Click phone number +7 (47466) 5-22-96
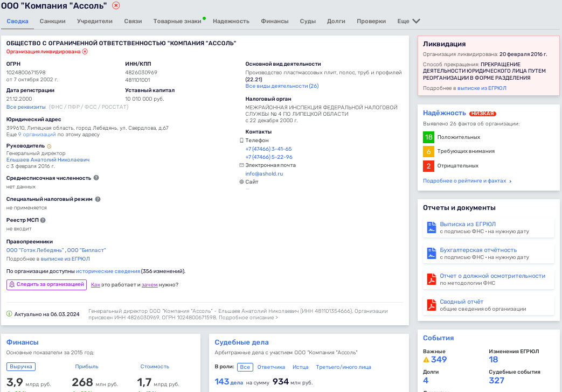The image size is (562, 392). pos(269,157)
